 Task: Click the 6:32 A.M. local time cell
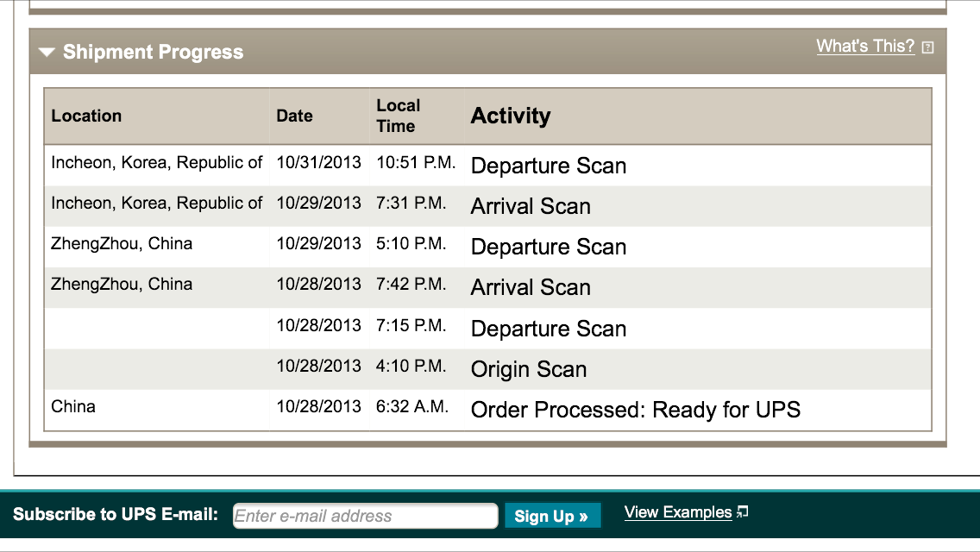[x=412, y=406]
